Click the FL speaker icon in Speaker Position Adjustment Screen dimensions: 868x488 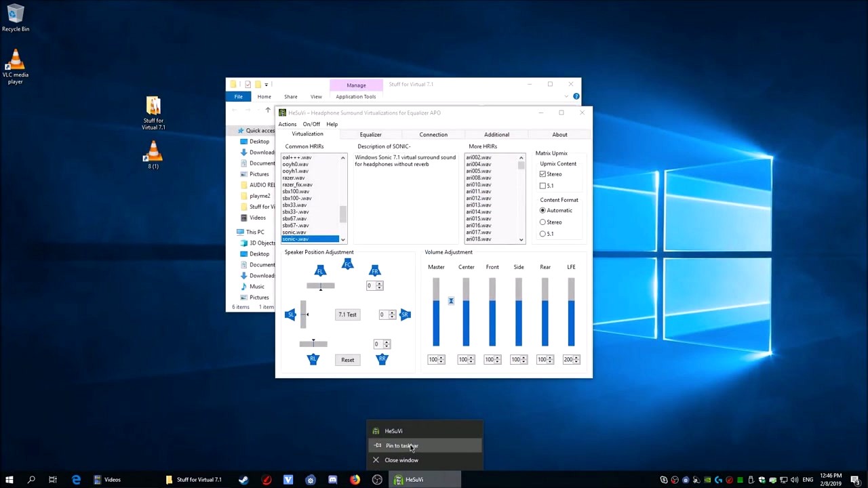320,270
